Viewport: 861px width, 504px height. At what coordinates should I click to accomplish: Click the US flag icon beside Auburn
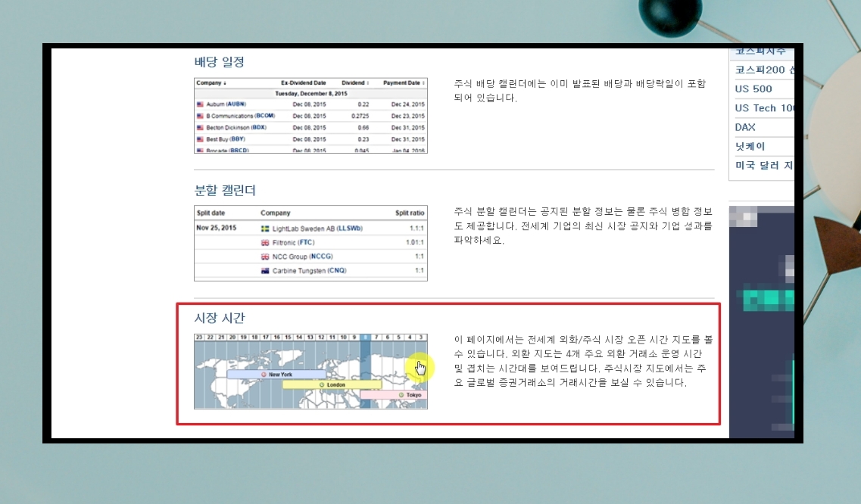click(201, 104)
